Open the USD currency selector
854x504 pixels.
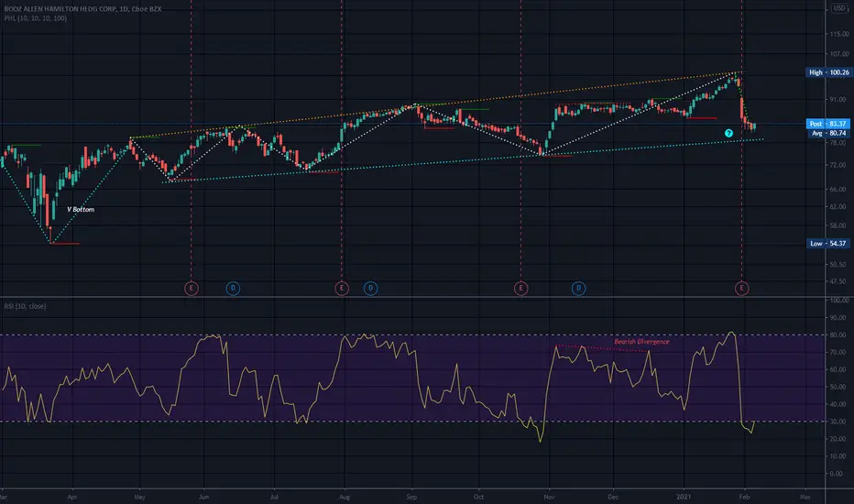[x=838, y=8]
